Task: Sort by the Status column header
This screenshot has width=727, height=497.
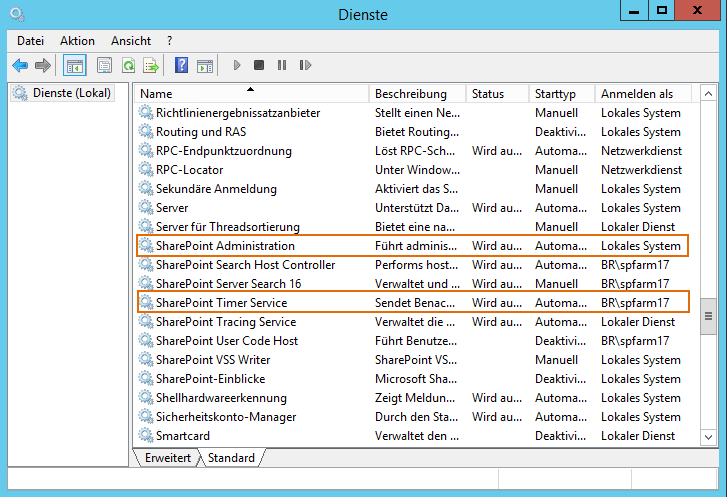Action: tap(497, 94)
